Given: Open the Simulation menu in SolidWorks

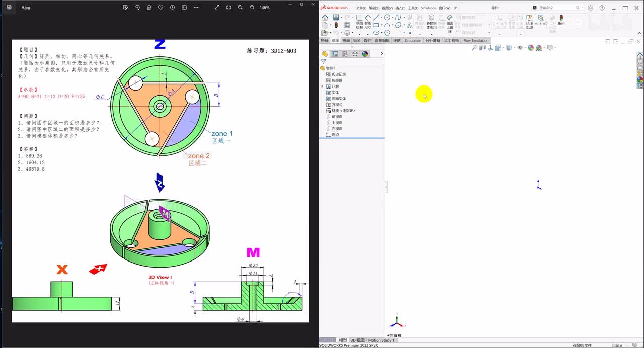Looking at the screenshot, I should click(x=428, y=8).
